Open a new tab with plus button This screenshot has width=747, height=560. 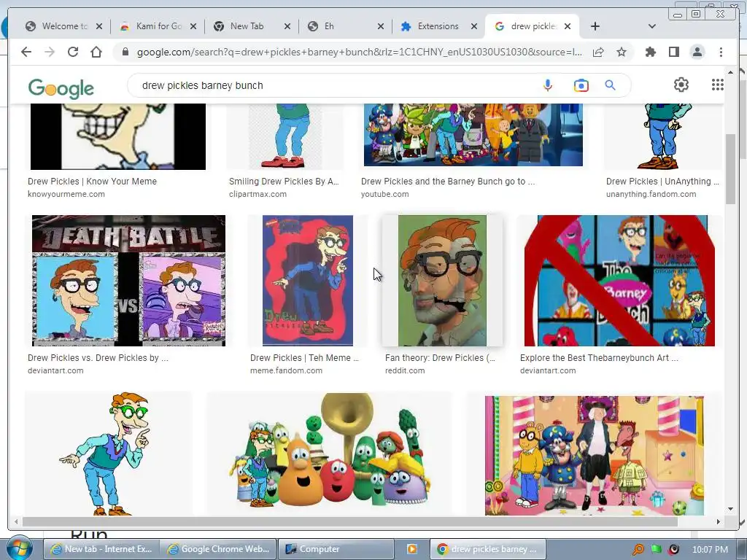click(595, 26)
